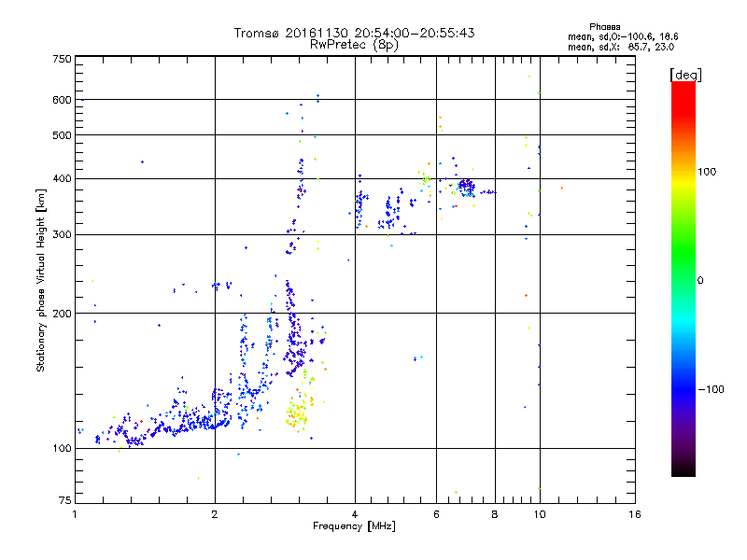Click the frequency axis tick label "4"

pos(355,514)
